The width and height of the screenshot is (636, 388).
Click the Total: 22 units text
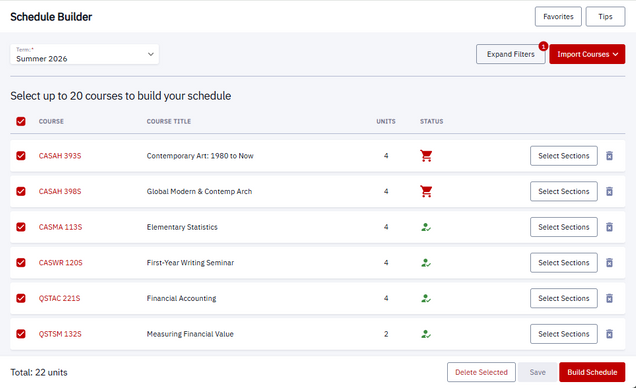(39, 372)
